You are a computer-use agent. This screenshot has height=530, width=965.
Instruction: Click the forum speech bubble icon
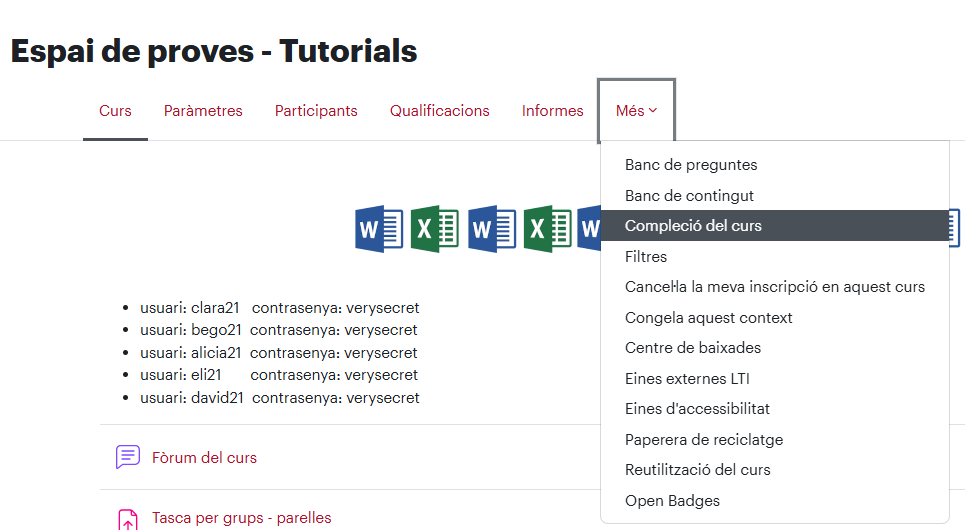[x=128, y=457]
